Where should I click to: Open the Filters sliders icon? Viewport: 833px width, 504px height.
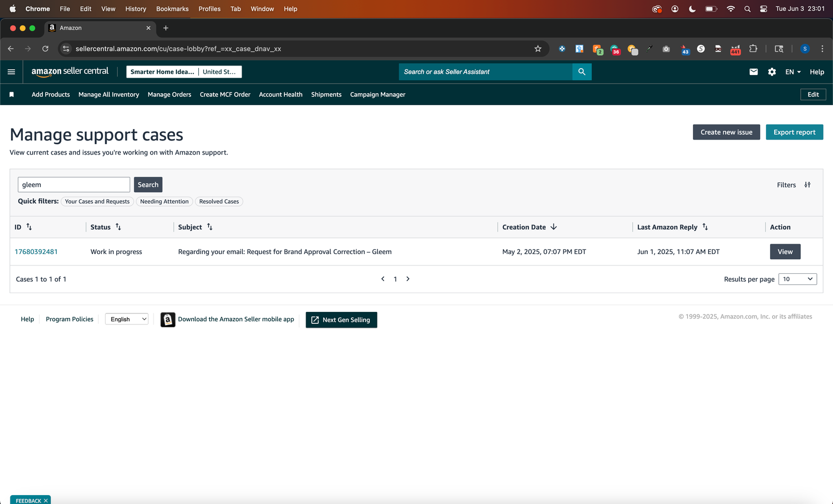[807, 185]
